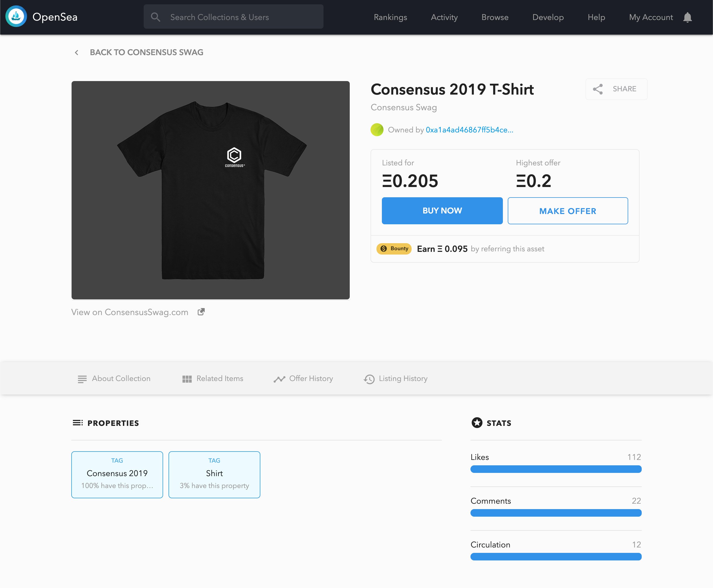Viewport: 713px width, 588px height.
Task: Switch to the Related Items tab
Action: click(213, 379)
